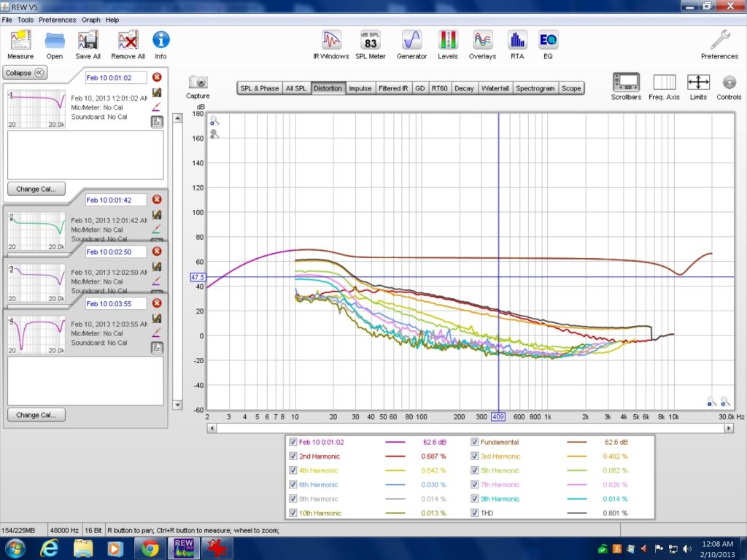Open graph Controls gear

tap(729, 82)
